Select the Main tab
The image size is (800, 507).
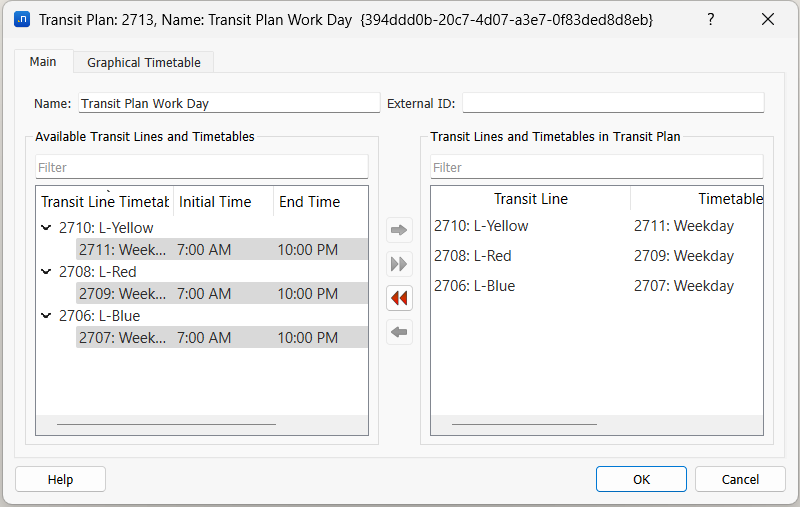(x=43, y=62)
